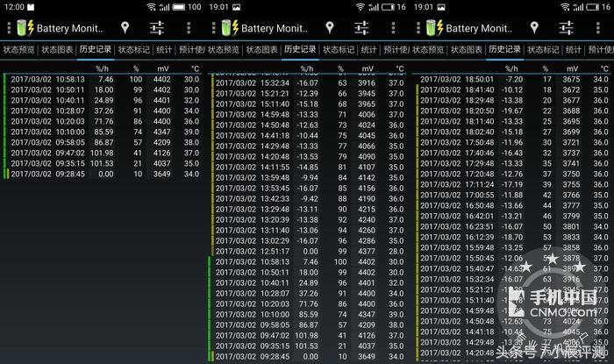Select 历史记录 tab on screen with 18:50:01 row
614x364 pixels.
504,49
